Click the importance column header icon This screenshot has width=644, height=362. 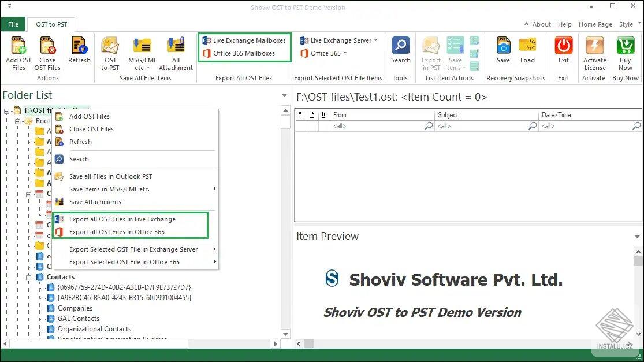300,115
